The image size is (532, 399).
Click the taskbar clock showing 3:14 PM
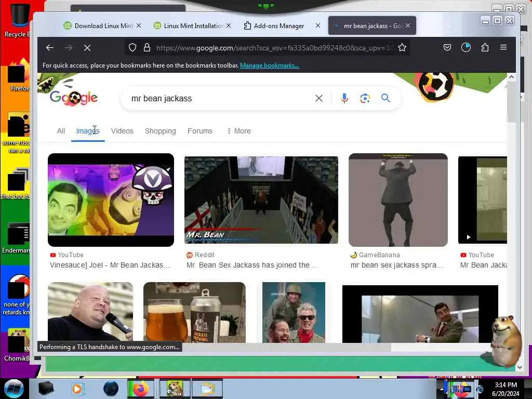[506, 389]
